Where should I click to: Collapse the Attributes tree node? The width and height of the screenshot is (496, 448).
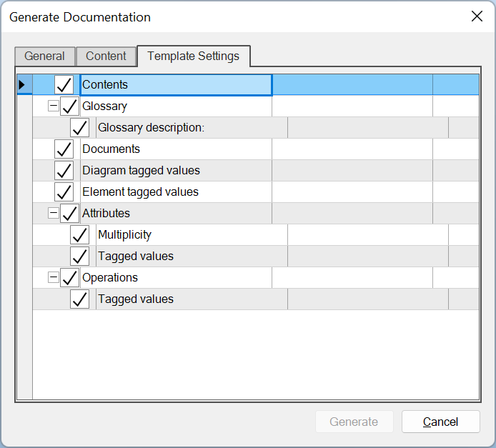click(x=53, y=213)
